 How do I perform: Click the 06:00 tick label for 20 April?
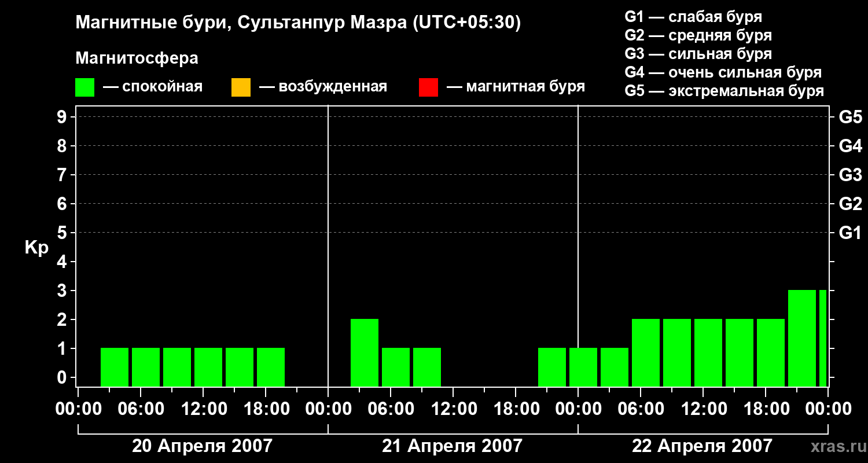tap(140, 409)
